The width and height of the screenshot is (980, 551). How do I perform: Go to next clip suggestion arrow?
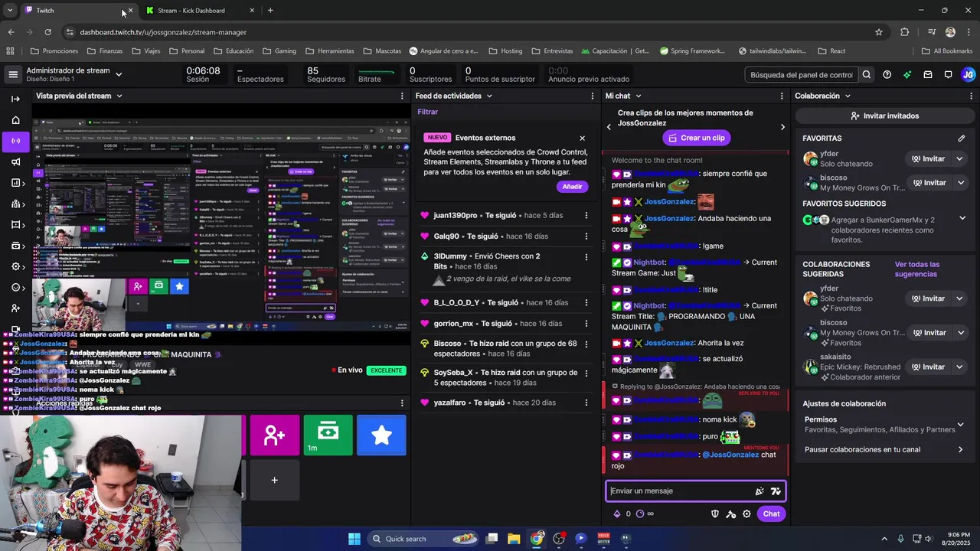[x=782, y=127]
